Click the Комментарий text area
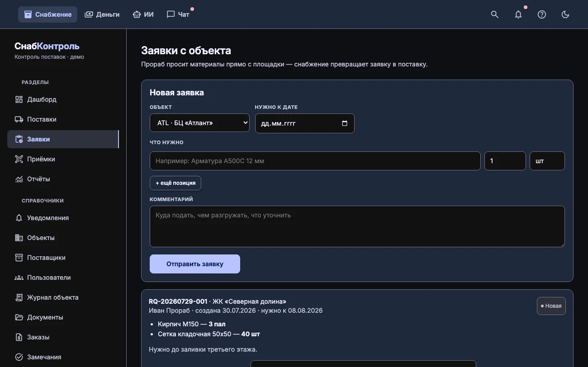 pos(357,226)
